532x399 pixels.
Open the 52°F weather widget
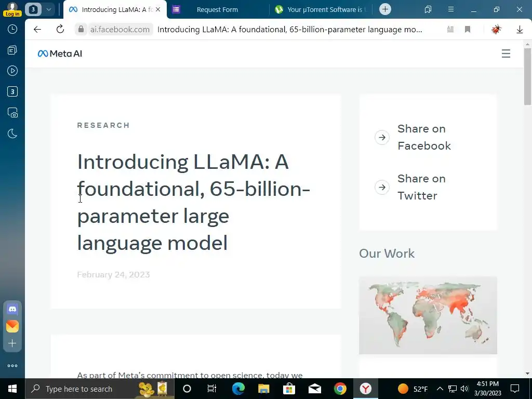coord(413,389)
